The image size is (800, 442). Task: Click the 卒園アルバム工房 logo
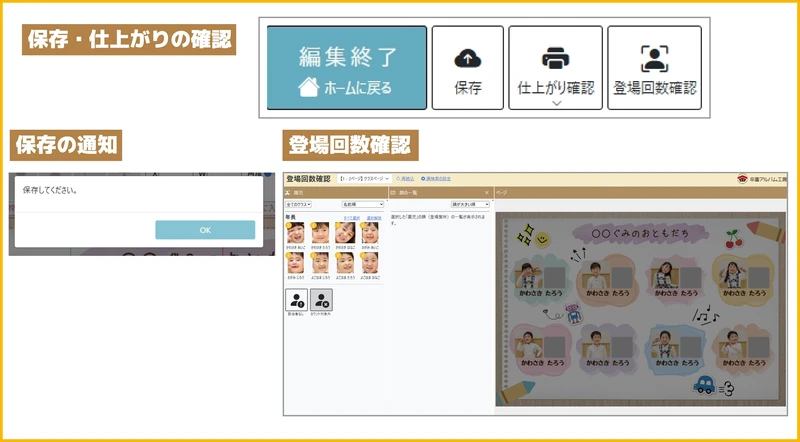point(761,179)
